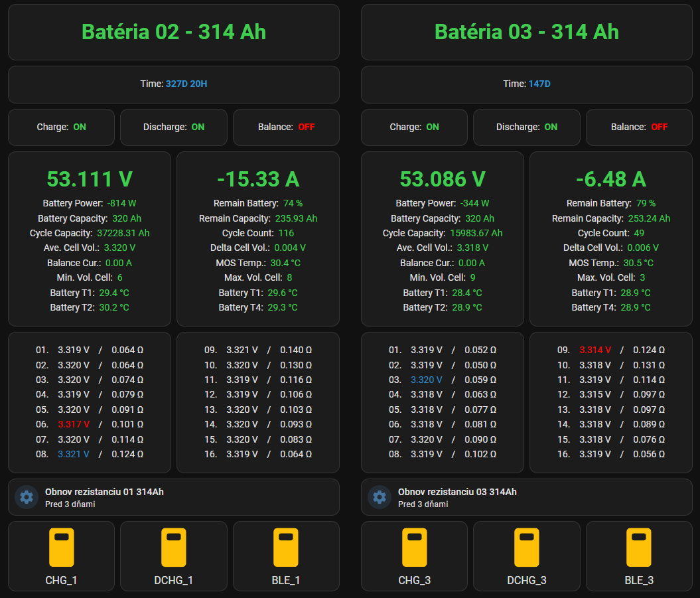Click Battery 03 cell 09 voltage 3.314 V
This screenshot has width=700, height=598.
595,350
